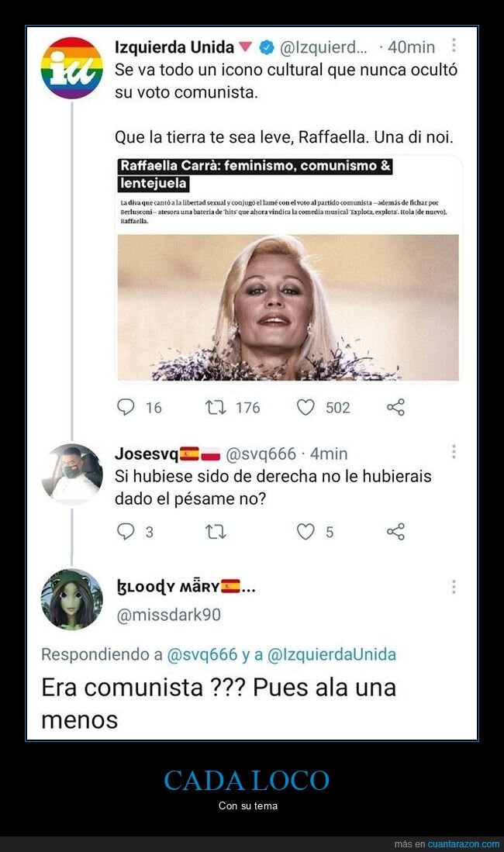The width and height of the screenshot is (504, 852).
Task: Like the Izquierda Unida tweet with heart
Action: click(306, 407)
